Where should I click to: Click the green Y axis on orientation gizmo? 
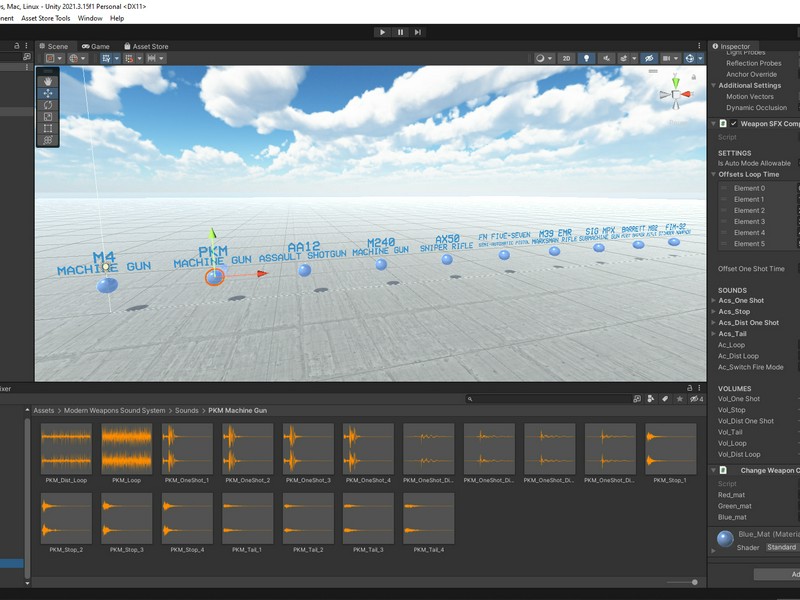coord(676,82)
